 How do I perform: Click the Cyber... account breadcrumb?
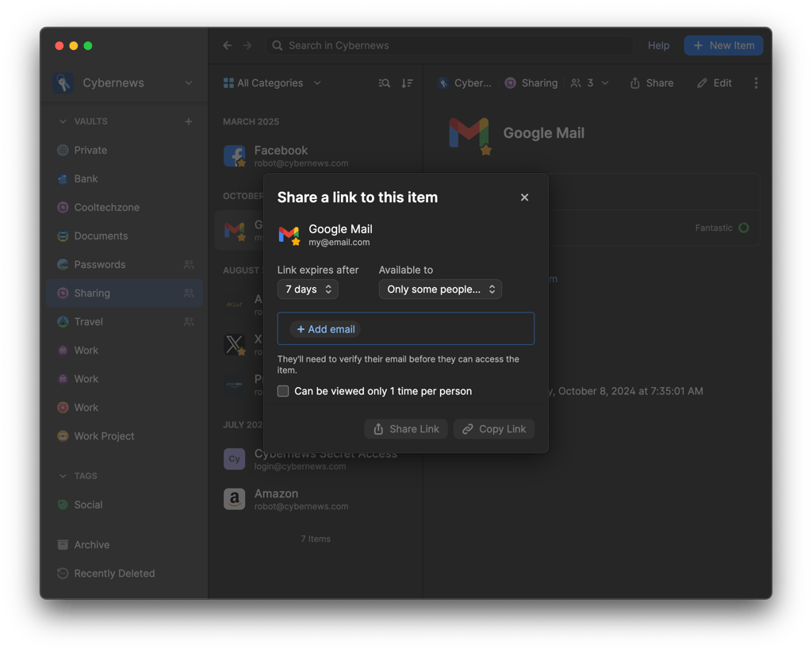click(x=464, y=82)
